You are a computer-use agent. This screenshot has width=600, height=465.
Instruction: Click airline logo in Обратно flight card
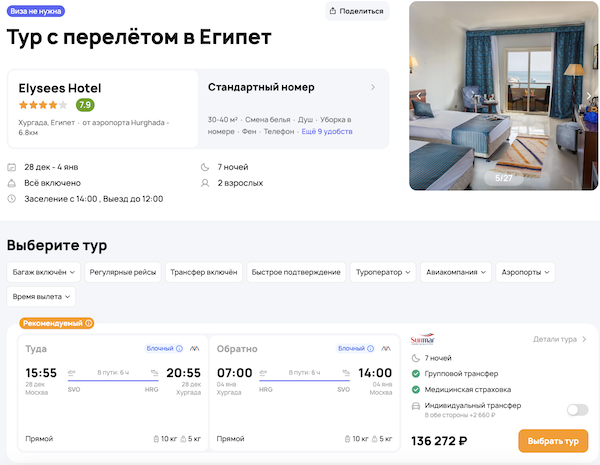pyautogui.click(x=385, y=349)
